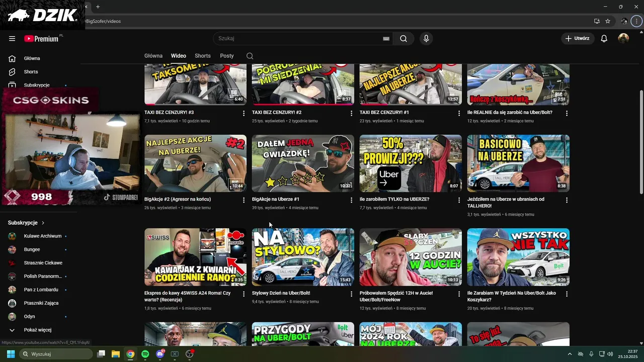The image size is (644, 362).
Task: Open a new browser tab
Action: tap(98, 7)
